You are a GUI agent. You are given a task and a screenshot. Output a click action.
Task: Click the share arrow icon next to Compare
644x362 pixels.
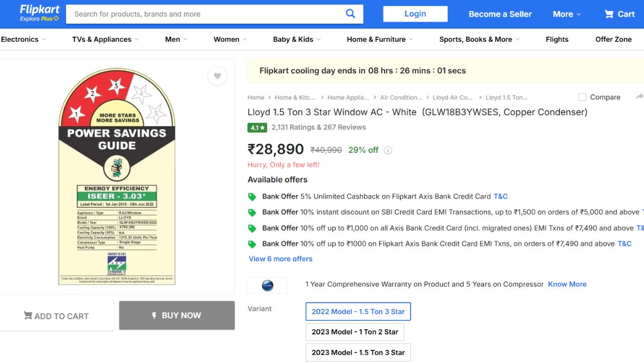pyautogui.click(x=639, y=97)
